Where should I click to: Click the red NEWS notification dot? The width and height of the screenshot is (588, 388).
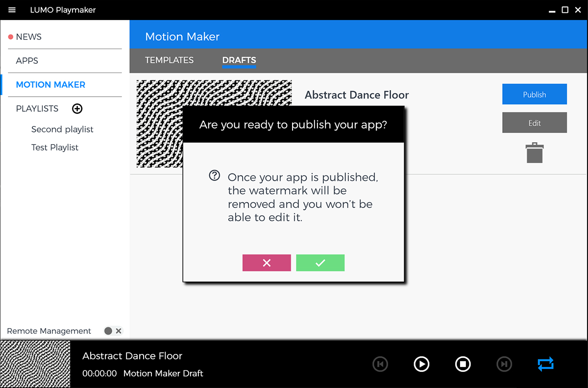tap(11, 37)
